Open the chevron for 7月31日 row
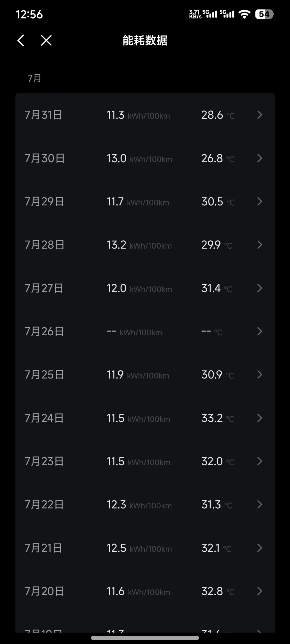The height and width of the screenshot is (644, 290). tap(259, 115)
